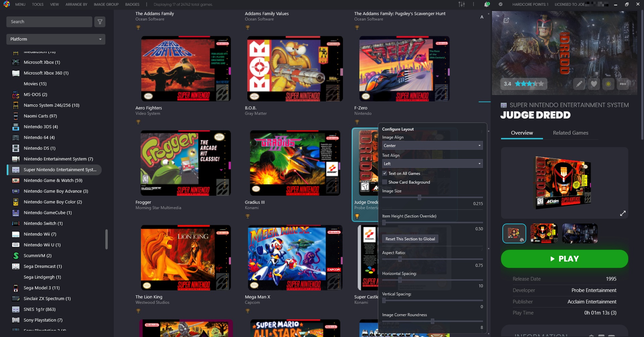Open the MENU menu
The width and height of the screenshot is (644, 337).
20,4
